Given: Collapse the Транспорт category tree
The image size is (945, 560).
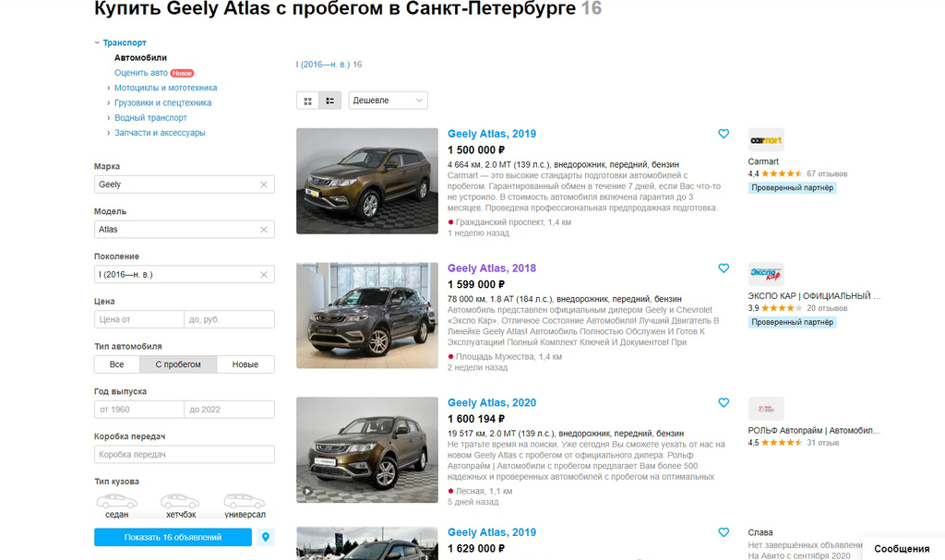Looking at the screenshot, I should [96, 42].
